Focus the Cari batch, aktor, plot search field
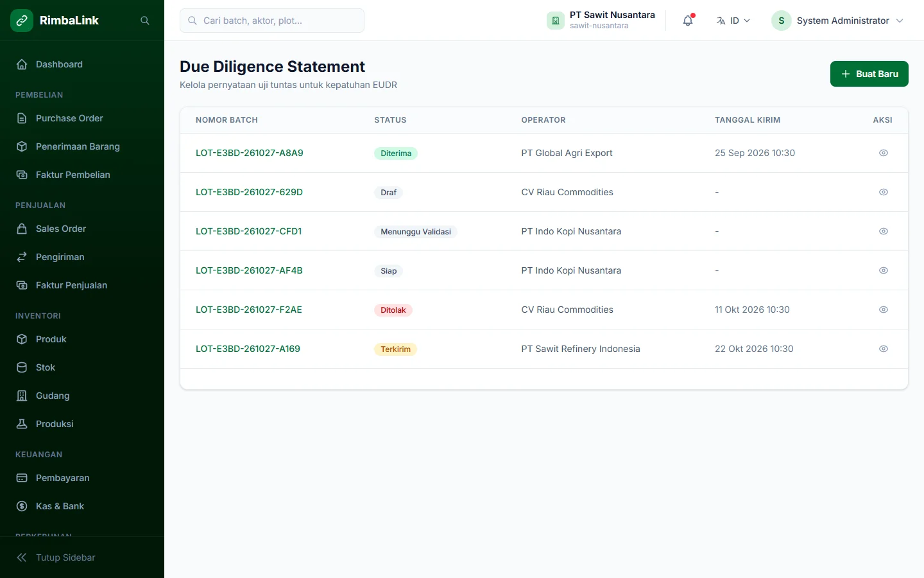Screen dimensions: 924x578 (x=272, y=21)
